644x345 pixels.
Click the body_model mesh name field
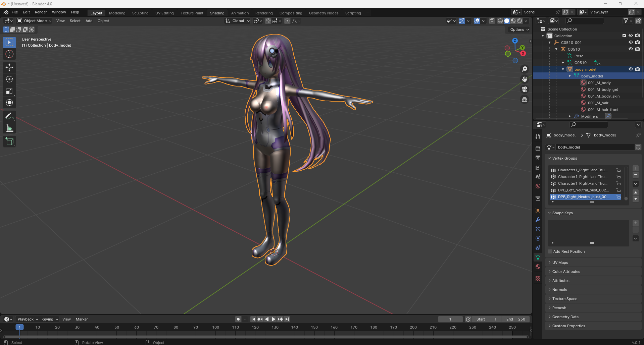point(595,147)
